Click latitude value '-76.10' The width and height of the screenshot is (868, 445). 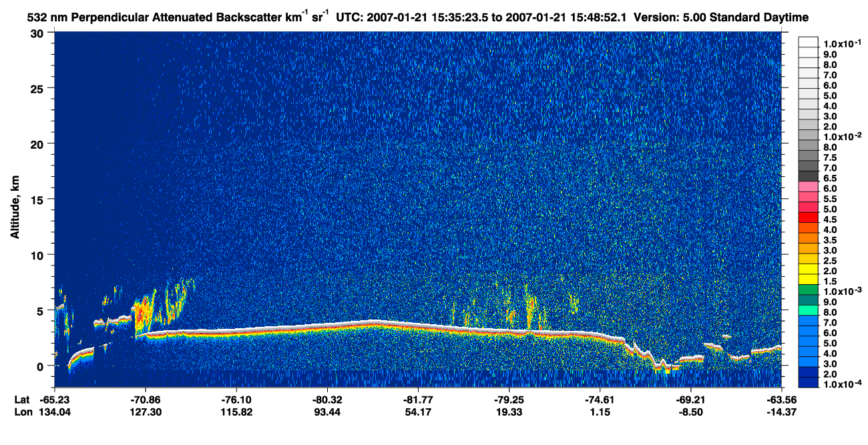point(236,400)
